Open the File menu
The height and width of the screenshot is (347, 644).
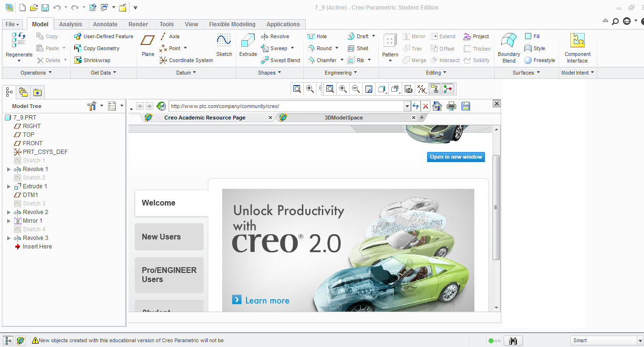[x=12, y=24]
